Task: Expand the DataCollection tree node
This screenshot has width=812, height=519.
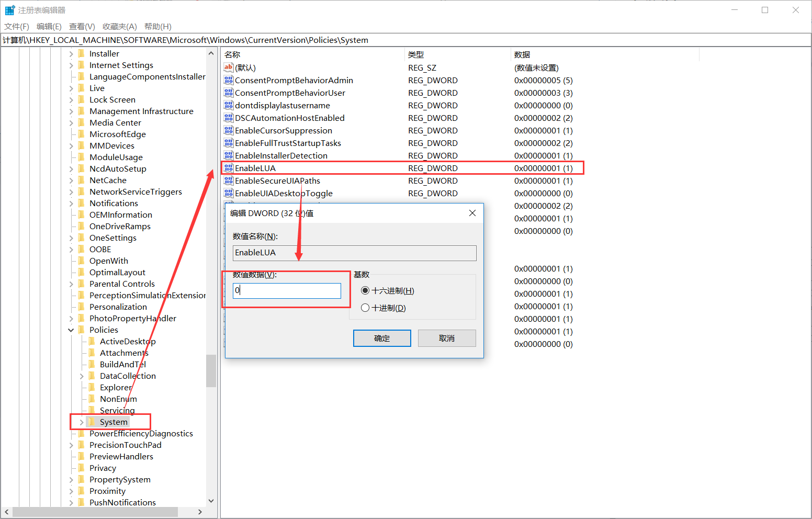Action: (81, 376)
